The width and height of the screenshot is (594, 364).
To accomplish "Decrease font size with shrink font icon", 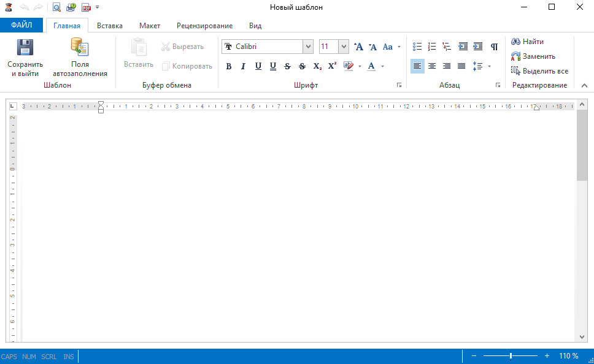I will (x=372, y=47).
